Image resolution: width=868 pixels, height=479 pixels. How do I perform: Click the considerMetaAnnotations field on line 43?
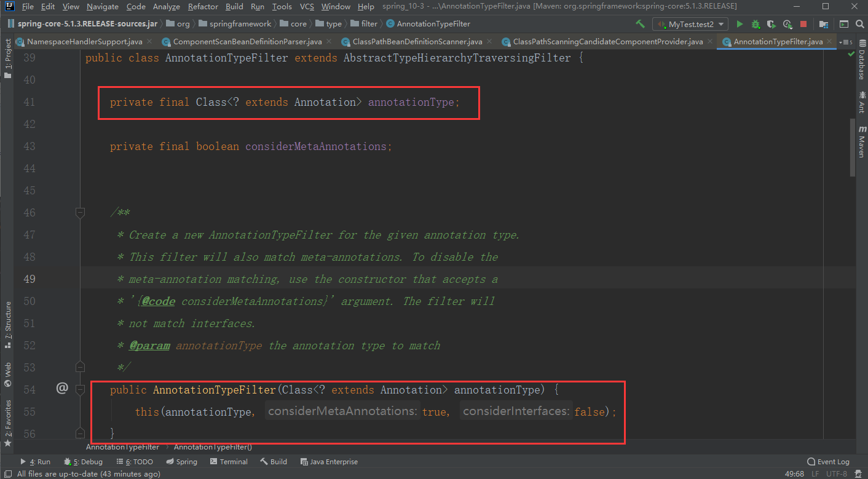(316, 146)
